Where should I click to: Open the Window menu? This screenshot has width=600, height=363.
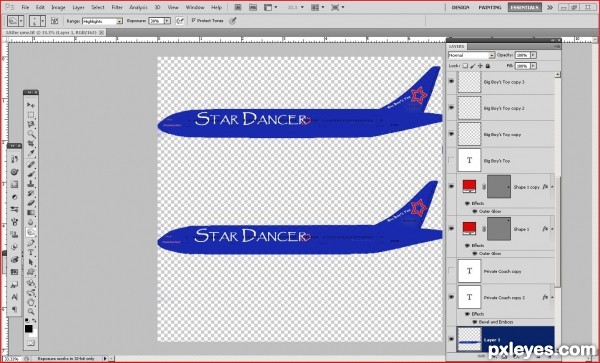(195, 7)
